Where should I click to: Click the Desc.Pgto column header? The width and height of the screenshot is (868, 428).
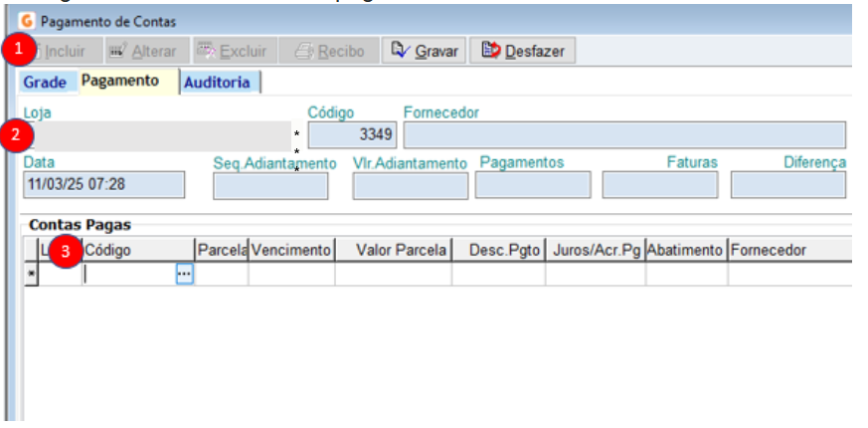[499, 250]
